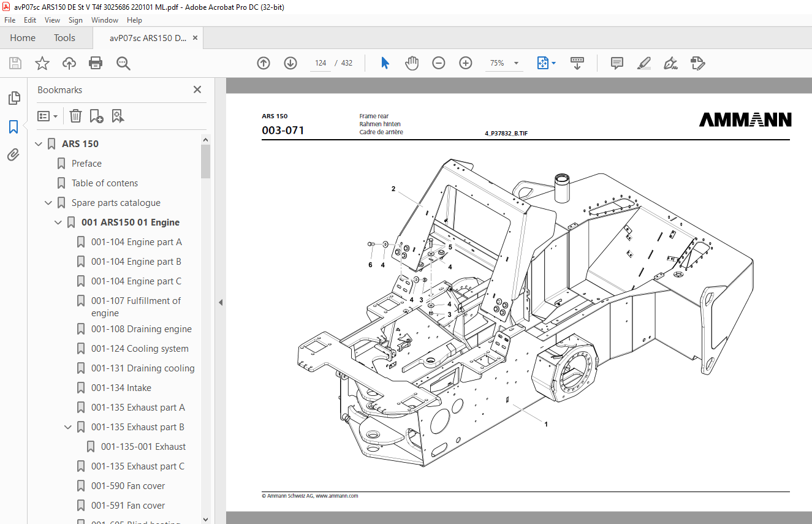Screen dimensions: 812x524
Task: Collapse the Spare parts catalogue bookmark
Action: [x=48, y=203]
